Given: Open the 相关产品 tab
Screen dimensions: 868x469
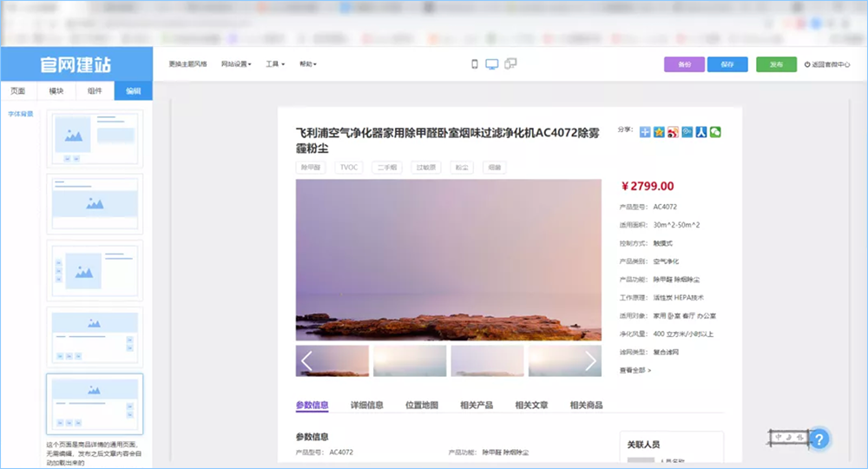Looking at the screenshot, I should point(477,405).
